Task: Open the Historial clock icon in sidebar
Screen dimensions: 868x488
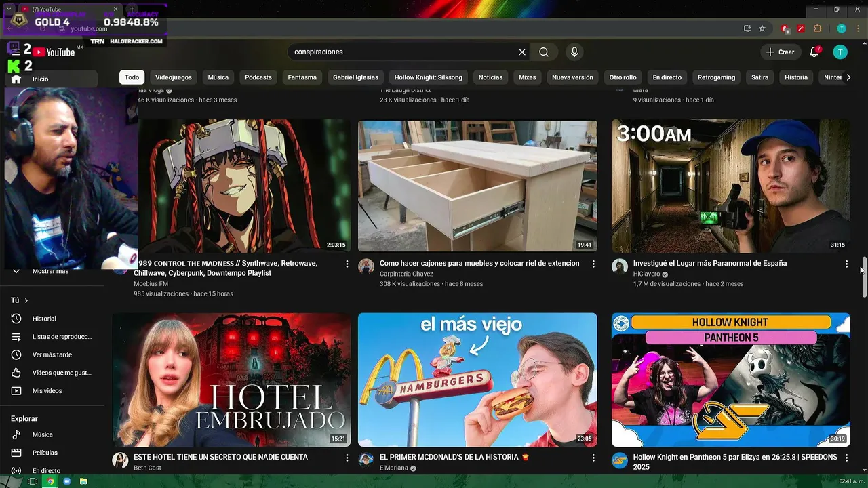Action: pyautogui.click(x=17, y=319)
